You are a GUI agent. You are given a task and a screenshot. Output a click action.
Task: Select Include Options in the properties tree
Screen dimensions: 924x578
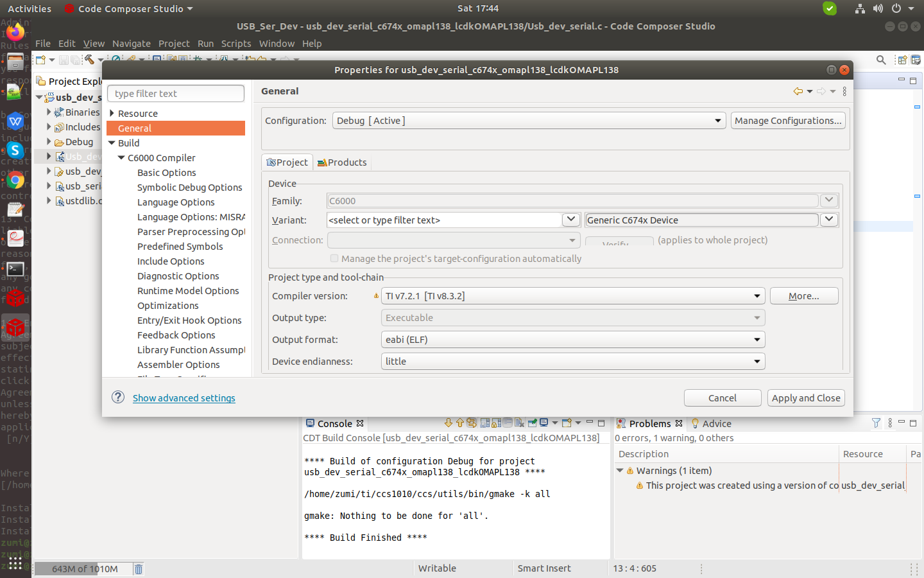[x=171, y=261]
